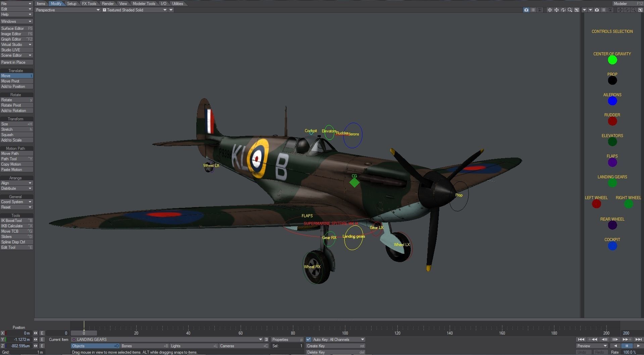The height and width of the screenshot is (355, 644).
Task: Click the pause playback button
Action: pos(627,346)
